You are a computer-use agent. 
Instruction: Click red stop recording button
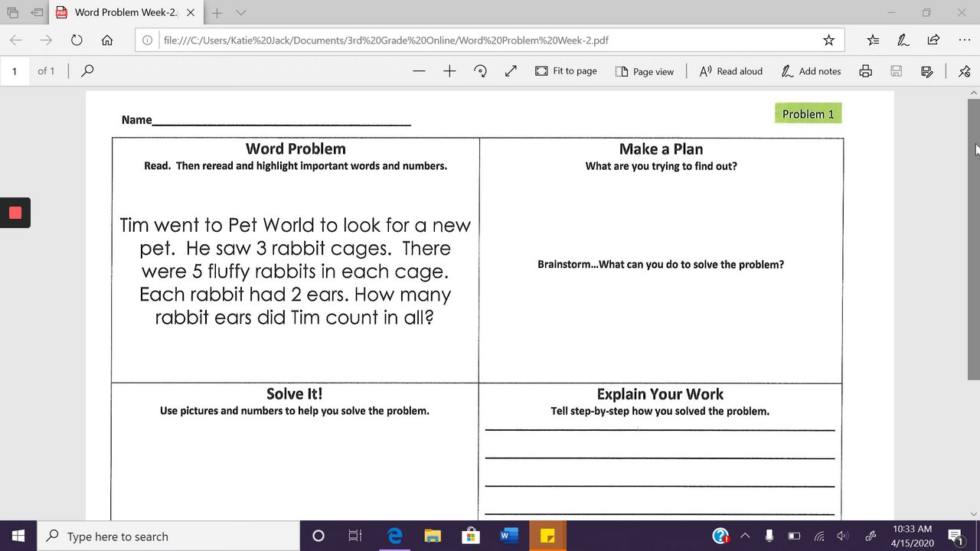(x=15, y=213)
